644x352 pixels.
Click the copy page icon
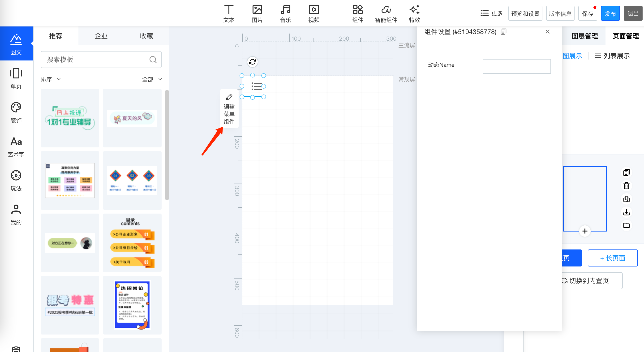click(x=626, y=172)
